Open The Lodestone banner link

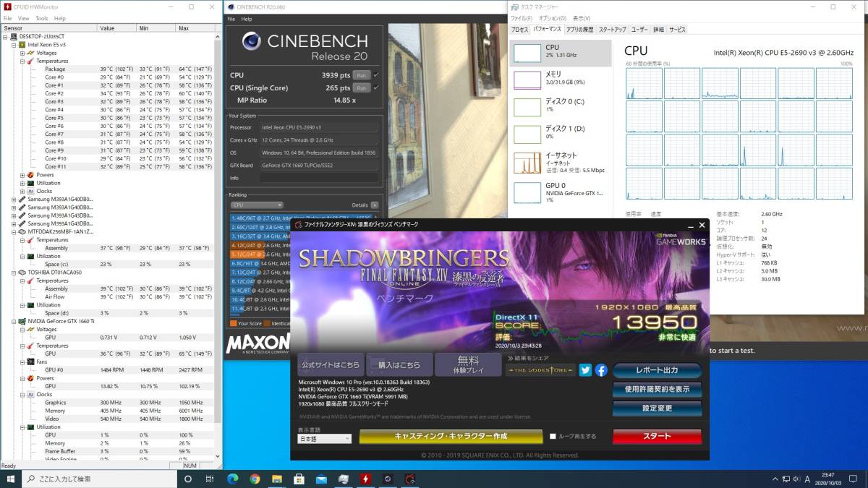coord(540,370)
